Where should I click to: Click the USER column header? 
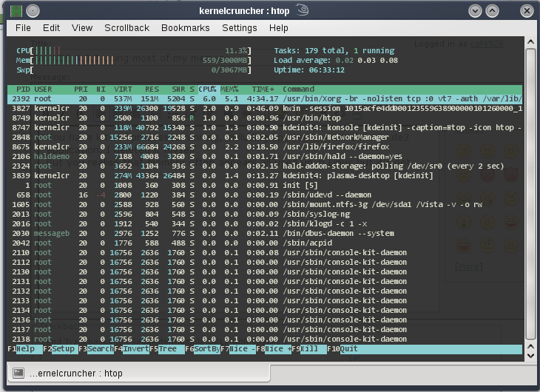(43, 89)
